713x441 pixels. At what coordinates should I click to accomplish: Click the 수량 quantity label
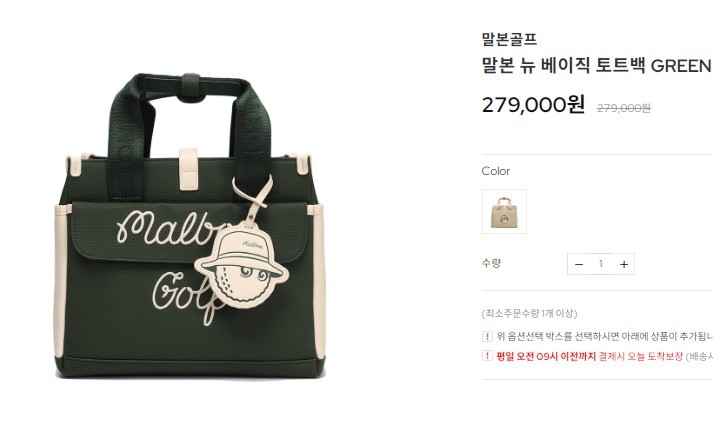[491, 263]
